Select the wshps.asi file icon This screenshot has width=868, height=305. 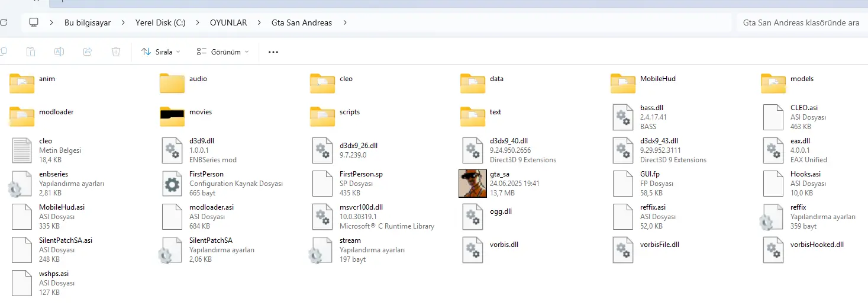[22, 283]
